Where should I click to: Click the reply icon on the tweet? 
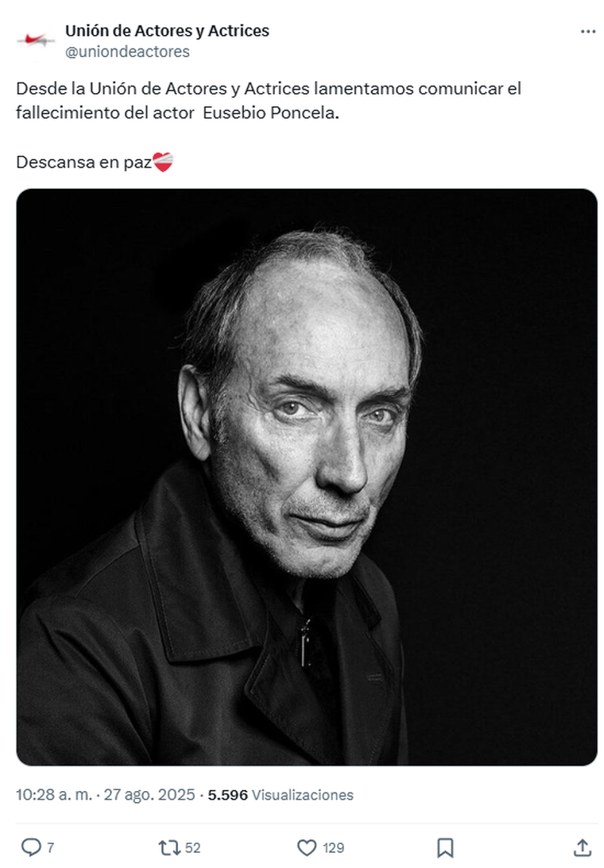click(30, 847)
